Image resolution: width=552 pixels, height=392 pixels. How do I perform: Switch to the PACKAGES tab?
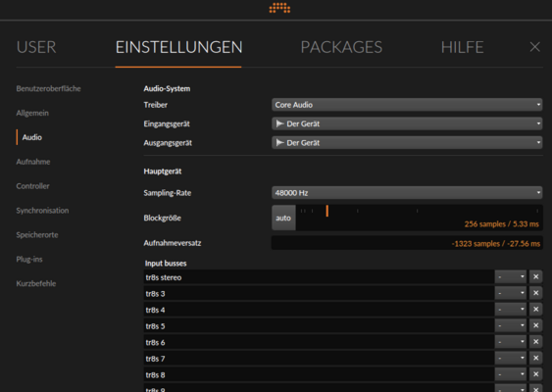pyautogui.click(x=341, y=47)
